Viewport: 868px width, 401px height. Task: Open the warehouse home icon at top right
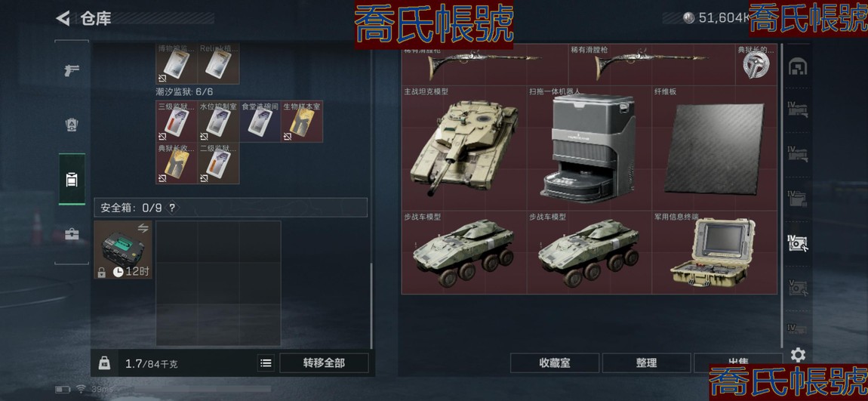pos(798,66)
